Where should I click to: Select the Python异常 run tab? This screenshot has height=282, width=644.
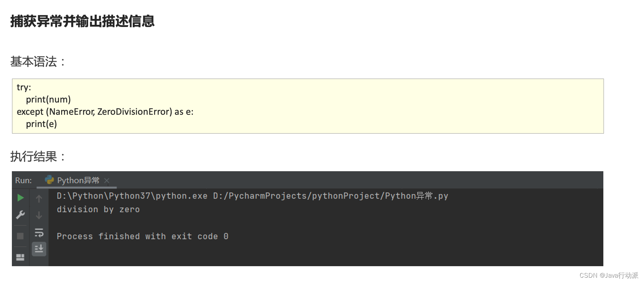[x=78, y=180]
